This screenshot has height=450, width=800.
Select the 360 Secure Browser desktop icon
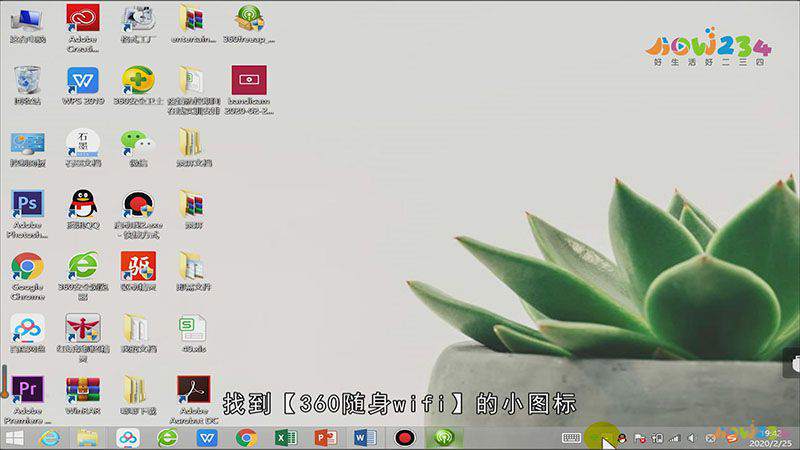(83, 277)
